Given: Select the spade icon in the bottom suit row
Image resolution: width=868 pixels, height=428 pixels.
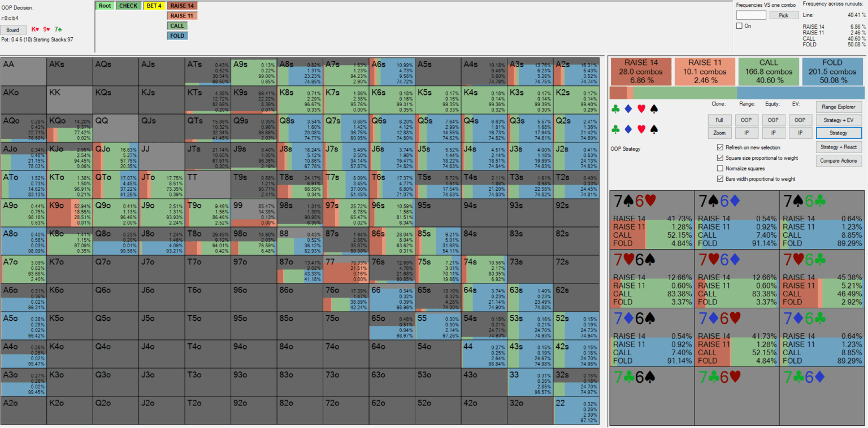Looking at the screenshot, I should click(654, 129).
